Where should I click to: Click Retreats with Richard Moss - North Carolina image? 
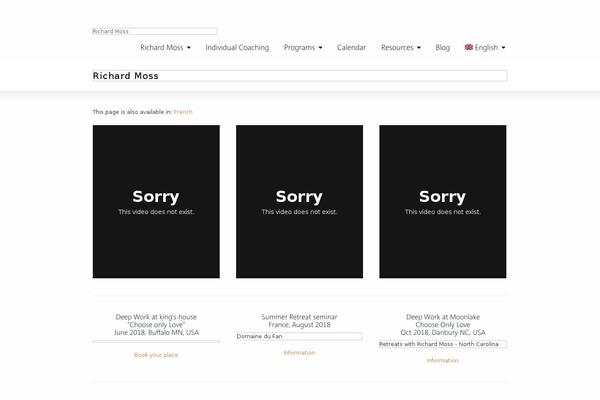pos(443,344)
